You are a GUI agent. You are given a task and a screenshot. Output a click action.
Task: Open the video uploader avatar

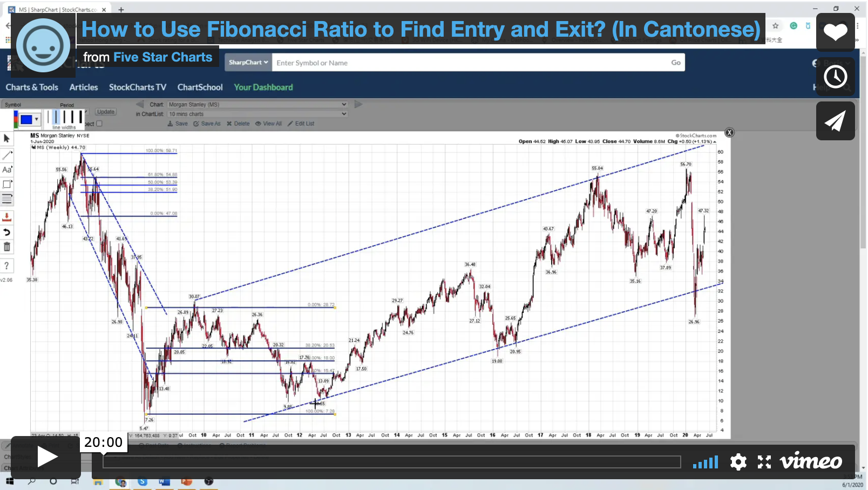click(x=43, y=45)
